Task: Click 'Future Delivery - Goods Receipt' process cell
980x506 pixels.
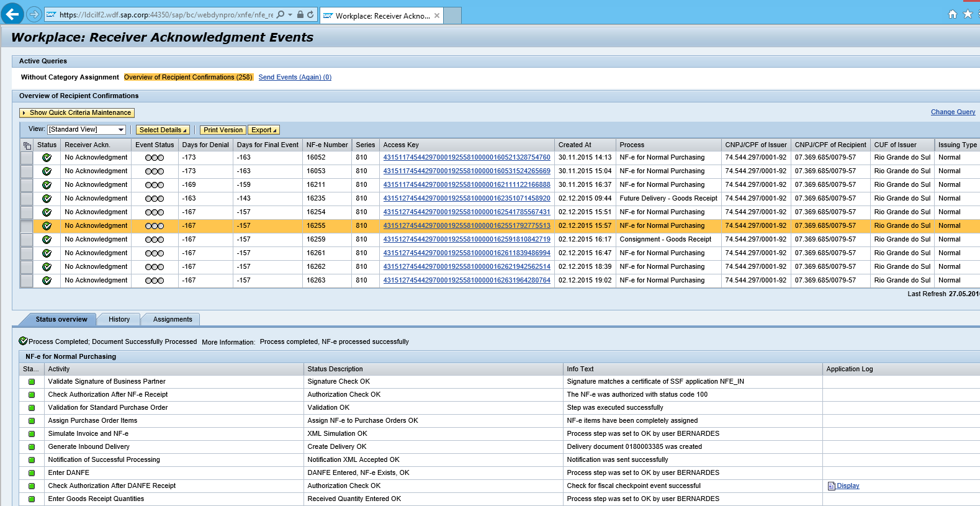Action: point(668,199)
